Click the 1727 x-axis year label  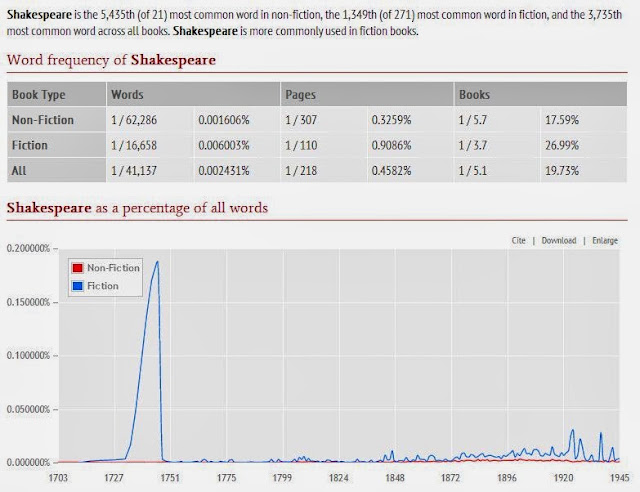[x=114, y=478]
